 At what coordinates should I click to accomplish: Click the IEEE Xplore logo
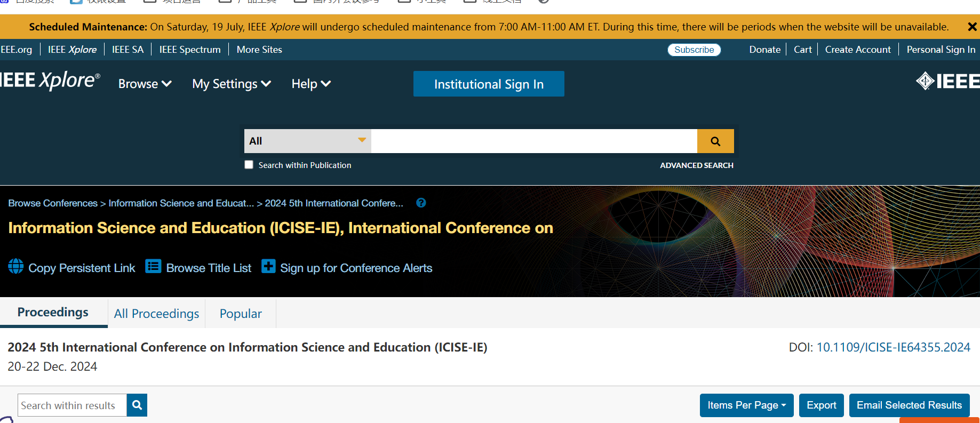point(50,80)
